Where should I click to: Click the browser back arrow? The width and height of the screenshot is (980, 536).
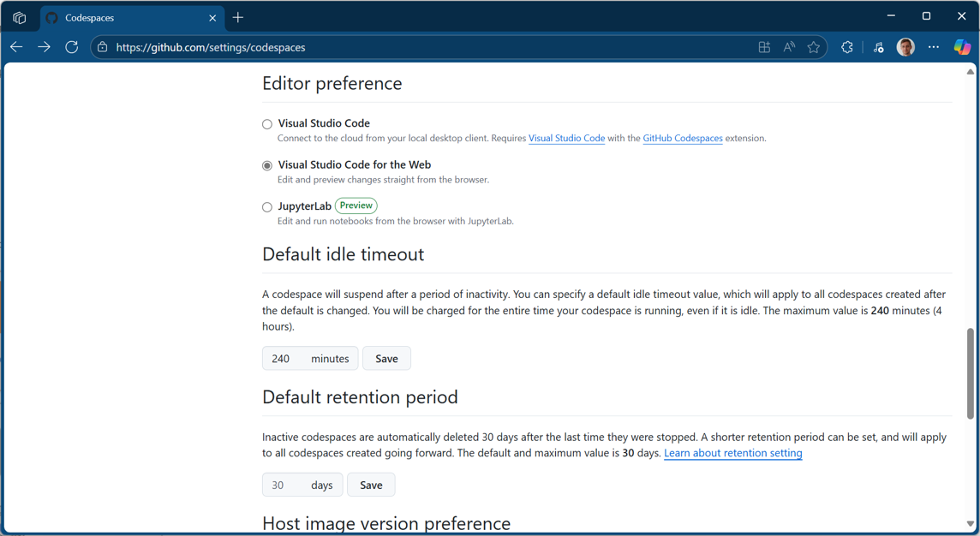pyautogui.click(x=17, y=47)
